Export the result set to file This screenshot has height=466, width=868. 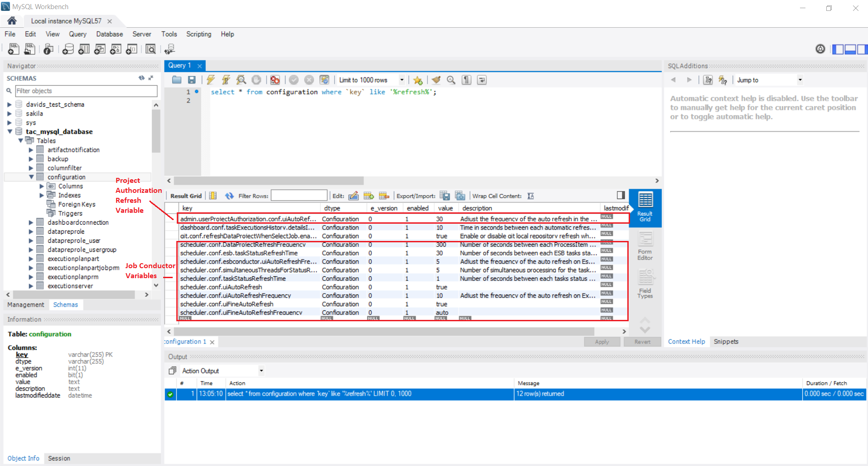click(x=445, y=196)
